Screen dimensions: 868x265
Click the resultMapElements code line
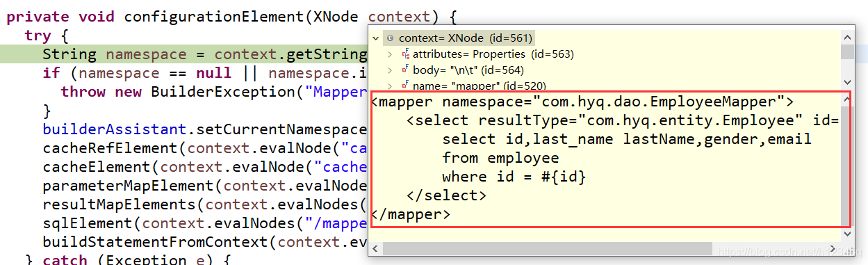pyautogui.click(x=204, y=204)
